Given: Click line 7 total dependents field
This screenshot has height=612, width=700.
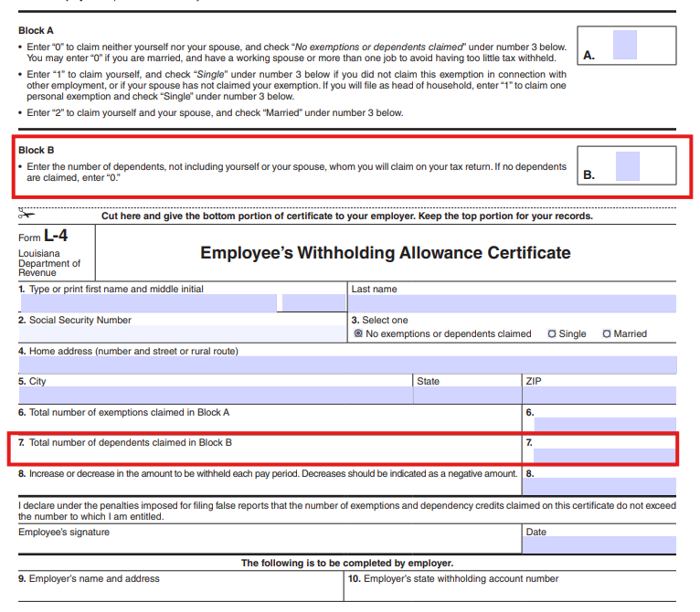Looking at the screenshot, I should coord(605,455).
